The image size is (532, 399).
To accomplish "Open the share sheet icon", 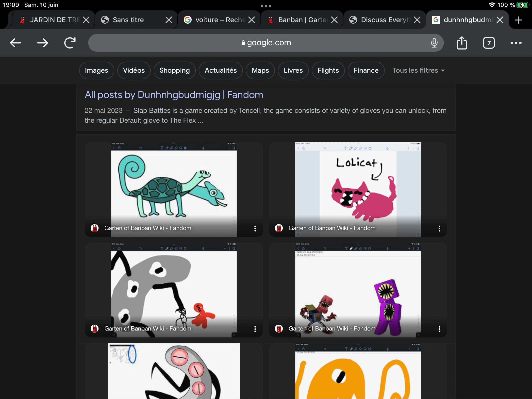I will (x=462, y=43).
